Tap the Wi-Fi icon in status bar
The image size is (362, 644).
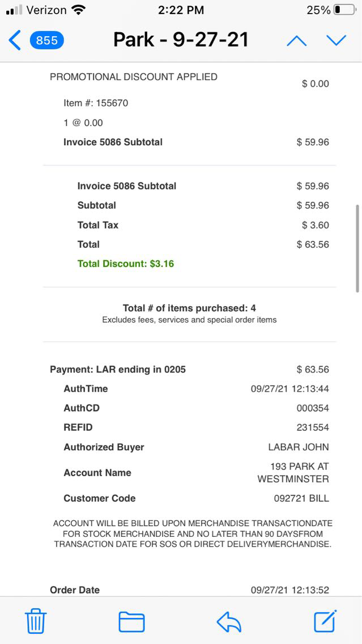pyautogui.click(x=79, y=10)
